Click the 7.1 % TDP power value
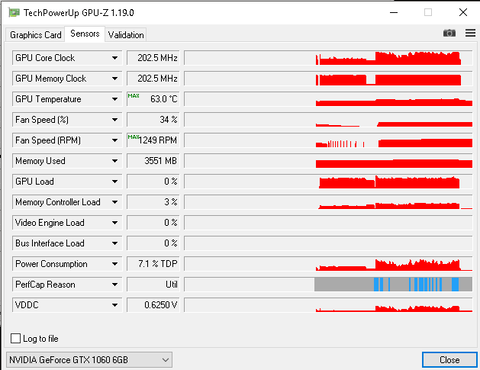Screen dimensions: 480x370 [x=153, y=264]
